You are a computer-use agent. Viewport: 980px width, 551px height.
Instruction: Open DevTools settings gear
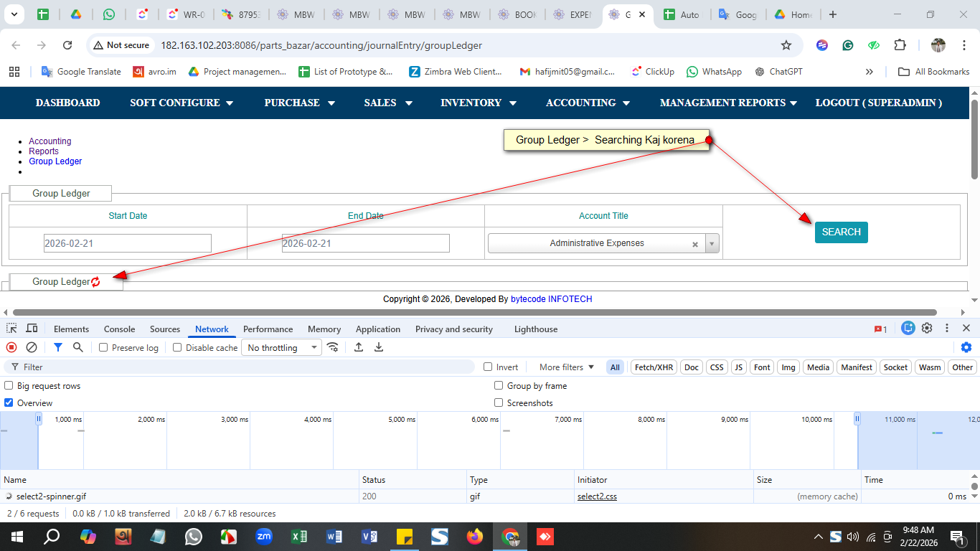pyautogui.click(x=927, y=329)
